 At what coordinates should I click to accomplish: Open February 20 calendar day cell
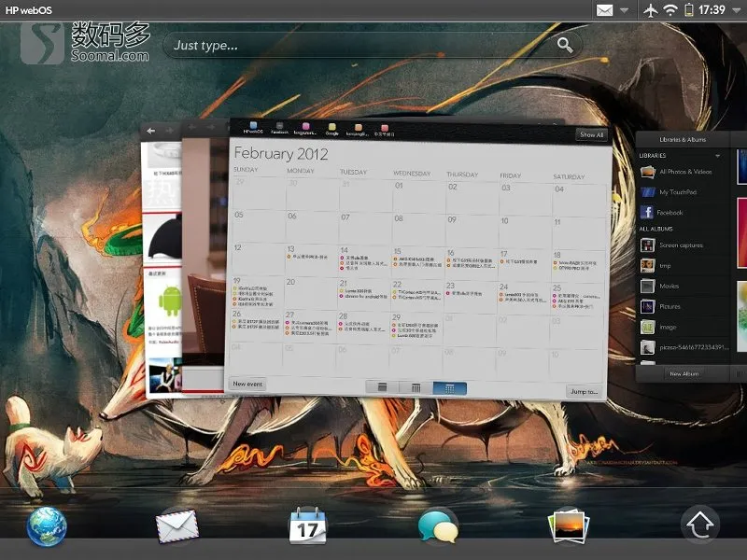312,293
